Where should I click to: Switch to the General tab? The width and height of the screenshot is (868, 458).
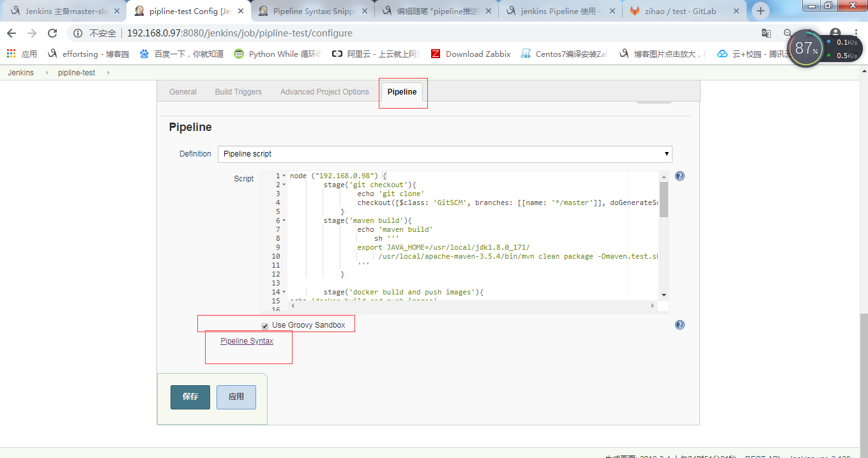pos(183,92)
